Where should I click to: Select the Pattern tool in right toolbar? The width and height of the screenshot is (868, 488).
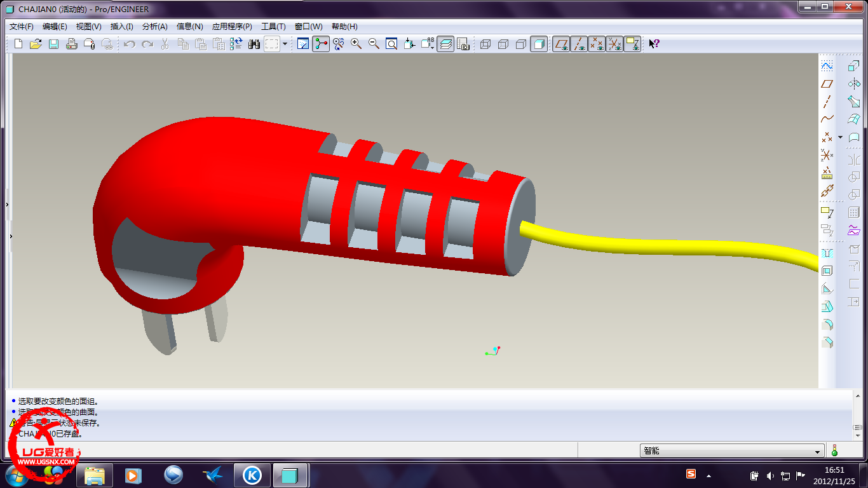point(854,212)
